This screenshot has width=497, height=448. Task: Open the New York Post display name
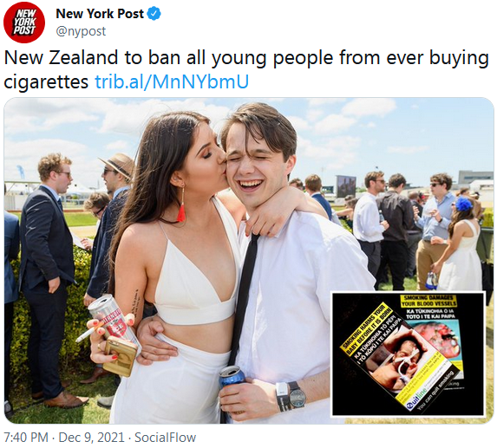(x=100, y=14)
